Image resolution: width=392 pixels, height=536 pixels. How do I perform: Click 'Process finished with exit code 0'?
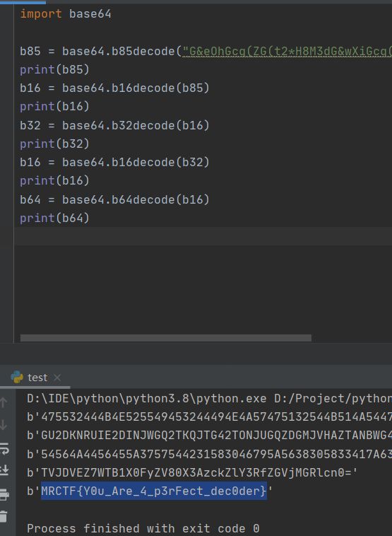143,528
